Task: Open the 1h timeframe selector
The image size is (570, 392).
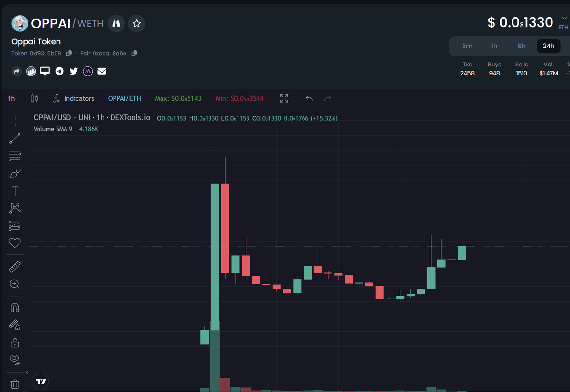Action: [11, 98]
